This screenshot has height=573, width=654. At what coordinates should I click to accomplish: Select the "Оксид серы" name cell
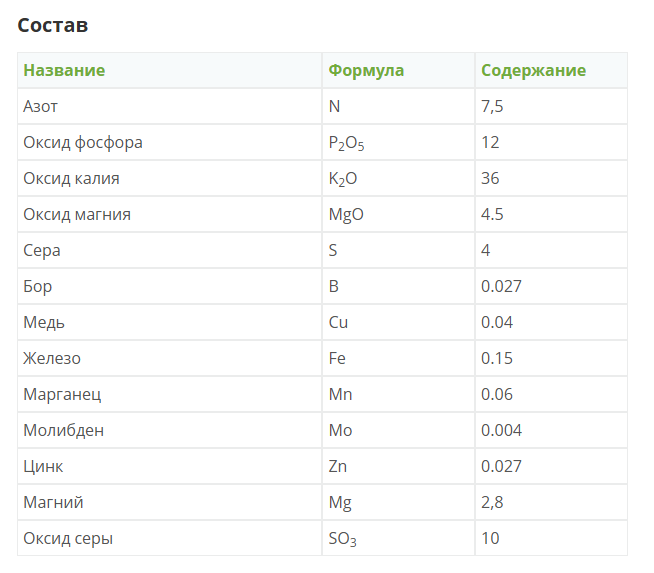coord(68,538)
